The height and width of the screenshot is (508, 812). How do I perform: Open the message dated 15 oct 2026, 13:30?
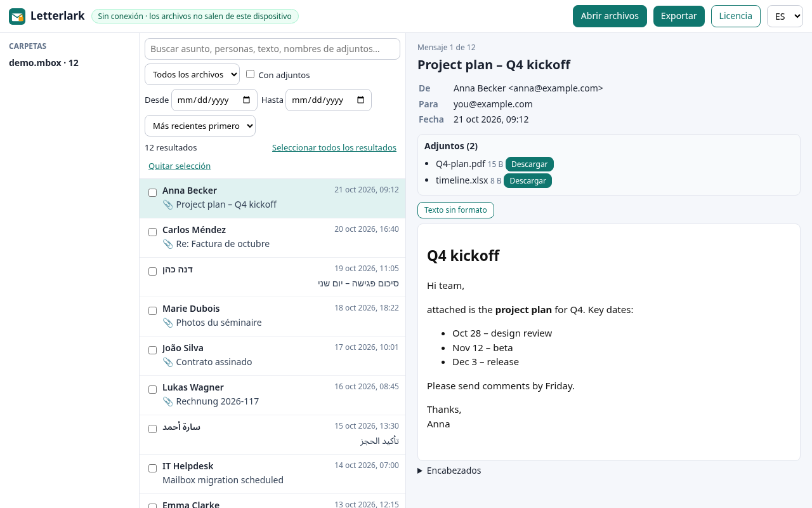(x=272, y=435)
